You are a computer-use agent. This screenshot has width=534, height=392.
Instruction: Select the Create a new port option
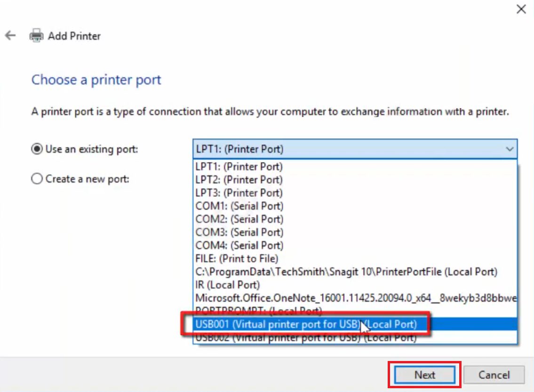click(37, 179)
